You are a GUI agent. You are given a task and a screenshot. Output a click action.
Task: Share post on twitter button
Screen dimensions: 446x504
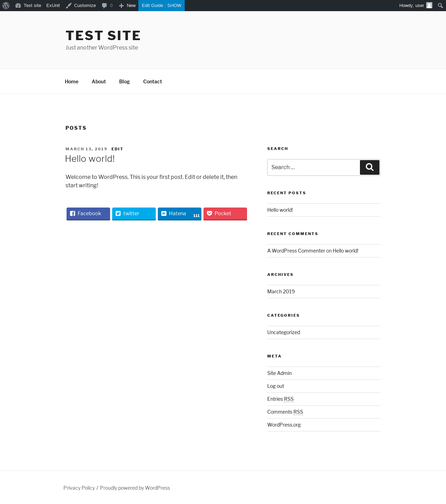click(134, 214)
